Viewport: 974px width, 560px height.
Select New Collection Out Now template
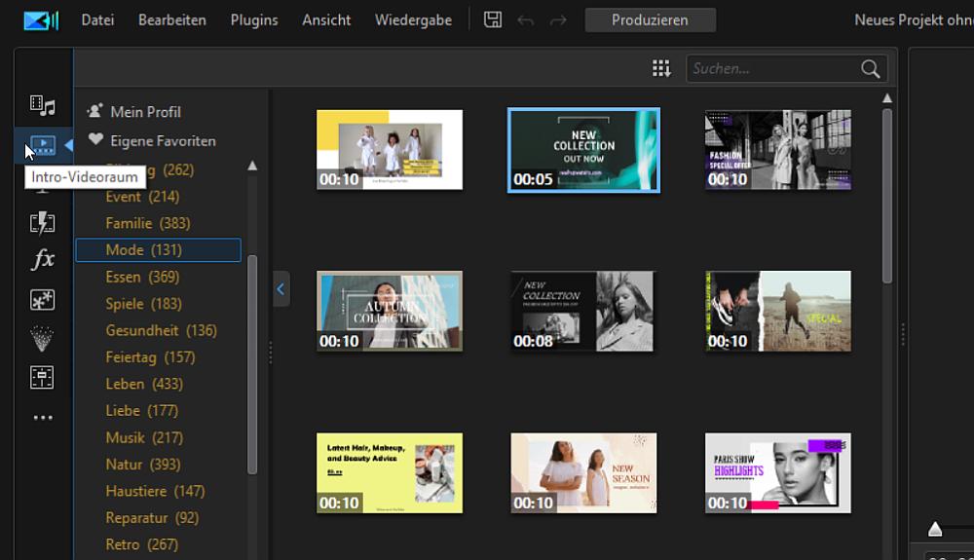point(583,150)
